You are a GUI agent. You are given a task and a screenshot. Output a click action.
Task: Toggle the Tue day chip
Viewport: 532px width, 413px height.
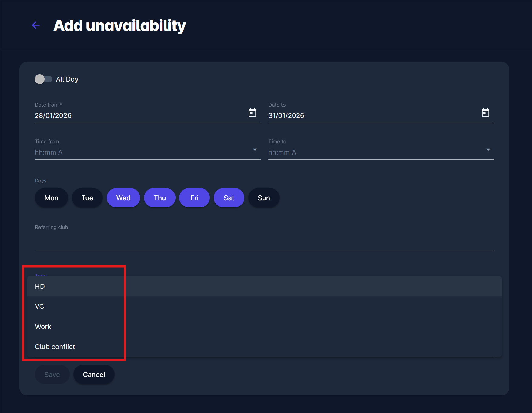(87, 198)
